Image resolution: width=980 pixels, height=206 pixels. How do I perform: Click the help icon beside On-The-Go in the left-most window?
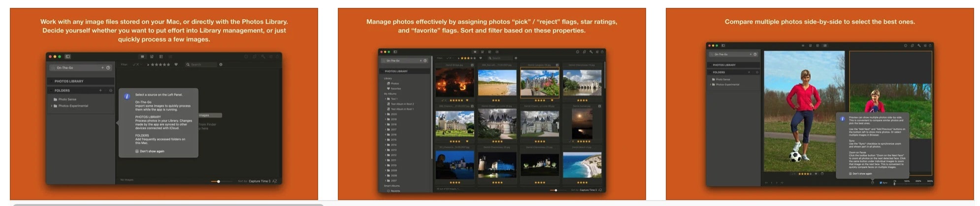108,68
